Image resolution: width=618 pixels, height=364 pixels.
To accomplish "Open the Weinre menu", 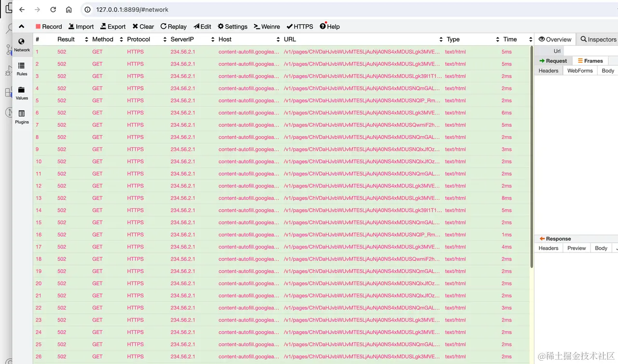I will pyautogui.click(x=267, y=27).
